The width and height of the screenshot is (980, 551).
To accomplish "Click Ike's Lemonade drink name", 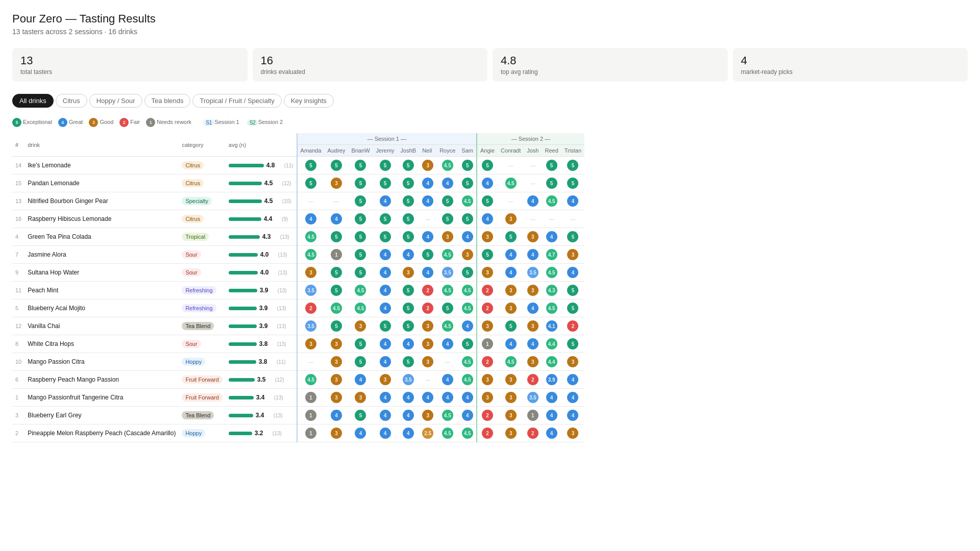I will pyautogui.click(x=49, y=165).
